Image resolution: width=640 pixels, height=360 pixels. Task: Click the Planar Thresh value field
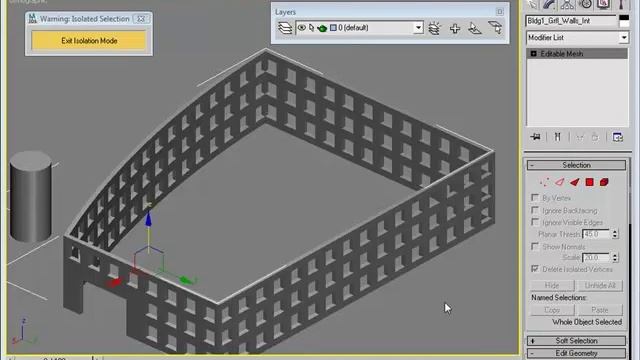coord(596,234)
